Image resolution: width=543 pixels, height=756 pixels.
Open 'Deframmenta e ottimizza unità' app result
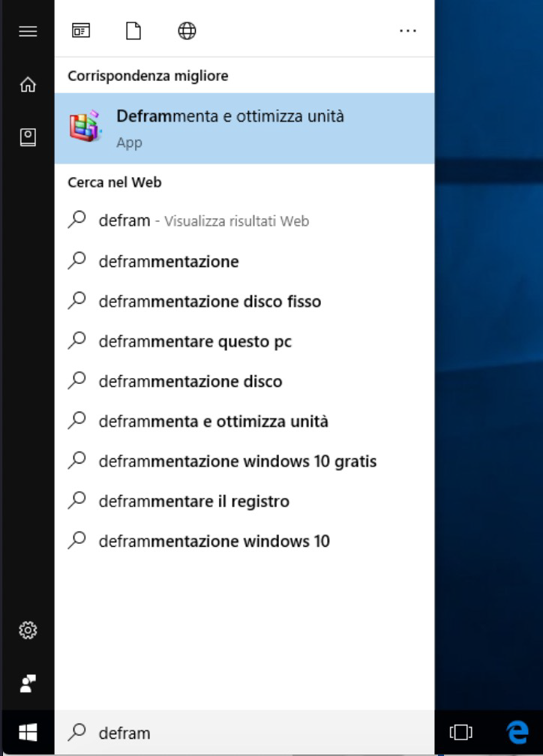(244, 128)
